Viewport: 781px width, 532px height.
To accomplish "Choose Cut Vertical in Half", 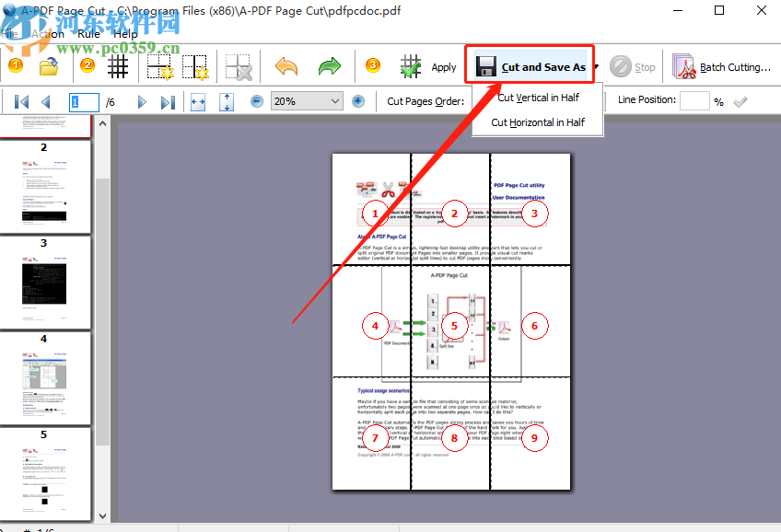I will point(537,96).
